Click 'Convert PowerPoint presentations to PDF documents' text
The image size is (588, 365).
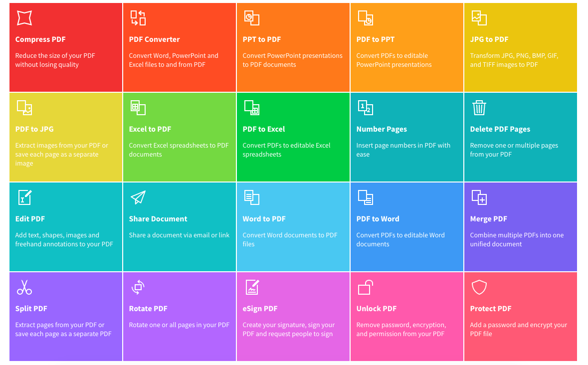click(292, 60)
